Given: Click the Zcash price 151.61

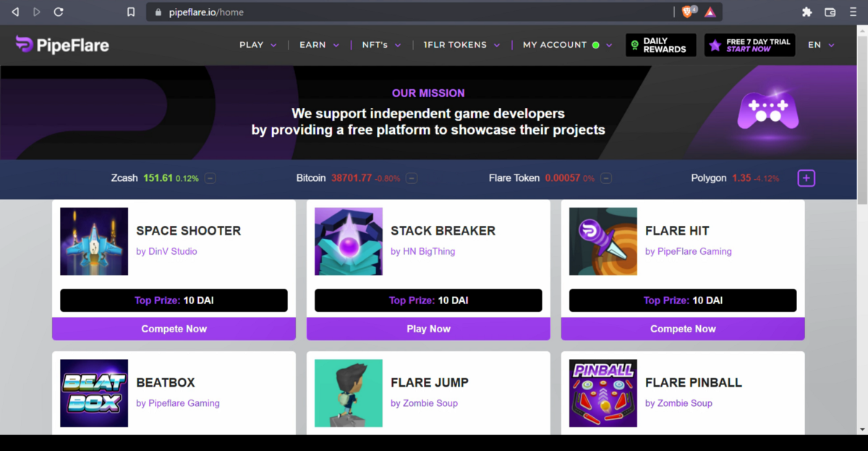Looking at the screenshot, I should coord(158,178).
